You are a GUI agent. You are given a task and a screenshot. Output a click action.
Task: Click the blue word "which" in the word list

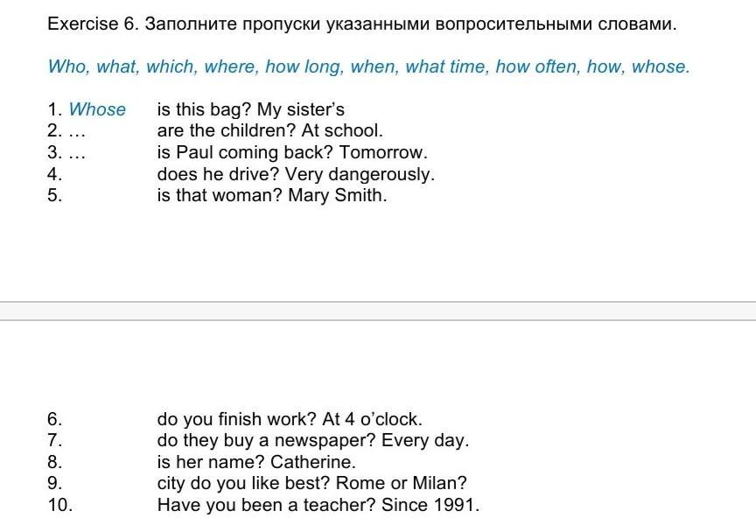(x=171, y=66)
